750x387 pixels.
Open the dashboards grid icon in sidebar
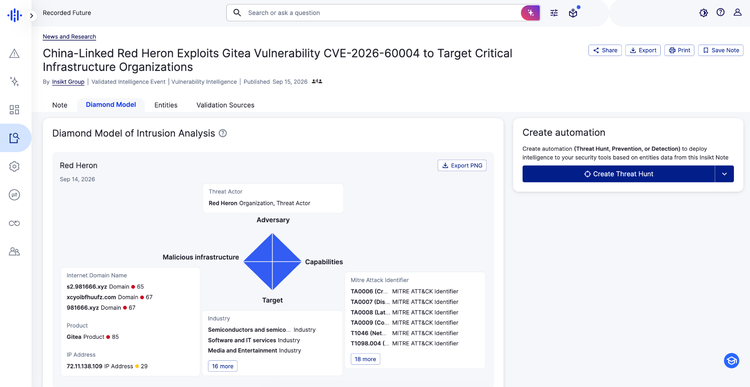tap(14, 110)
